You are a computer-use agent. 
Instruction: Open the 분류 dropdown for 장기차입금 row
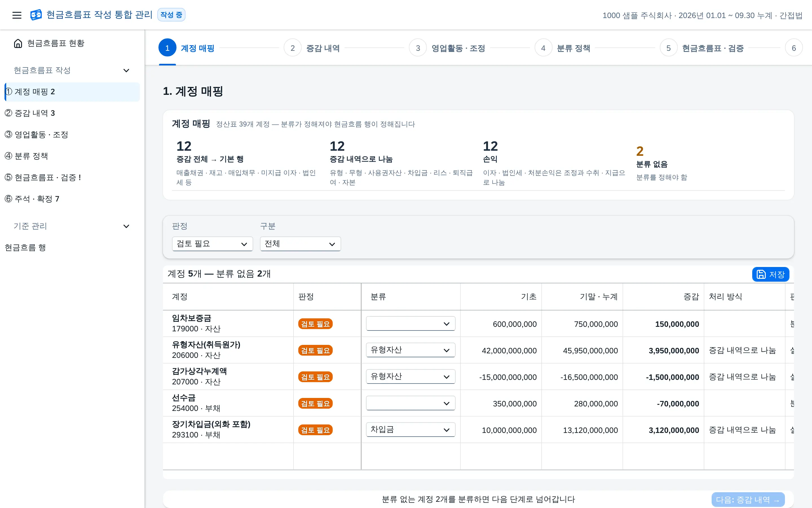point(410,430)
